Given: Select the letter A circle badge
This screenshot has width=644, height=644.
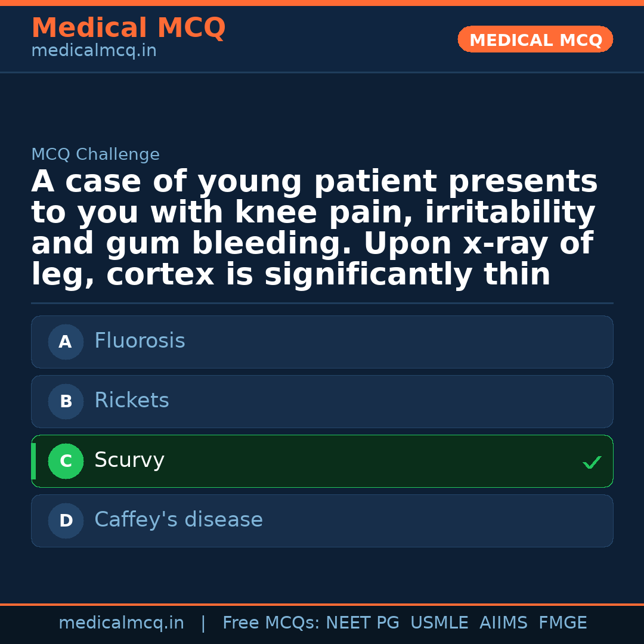Looking at the screenshot, I should tap(66, 342).
